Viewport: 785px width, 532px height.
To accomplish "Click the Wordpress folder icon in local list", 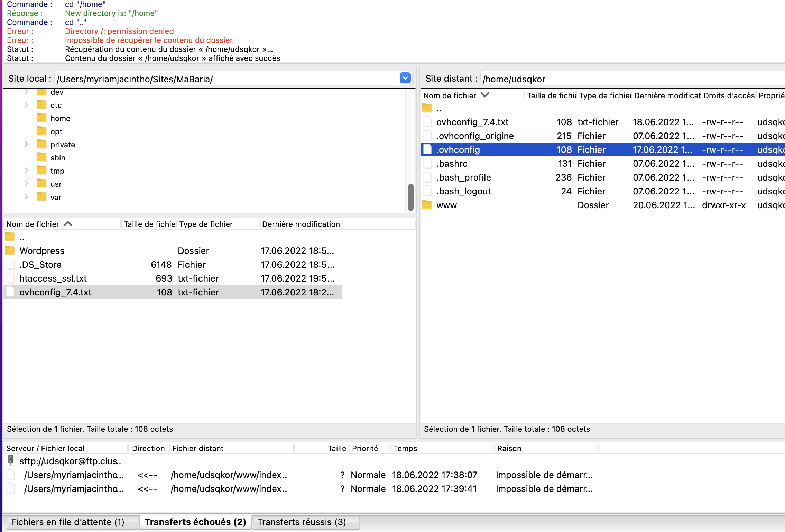I will point(10,250).
